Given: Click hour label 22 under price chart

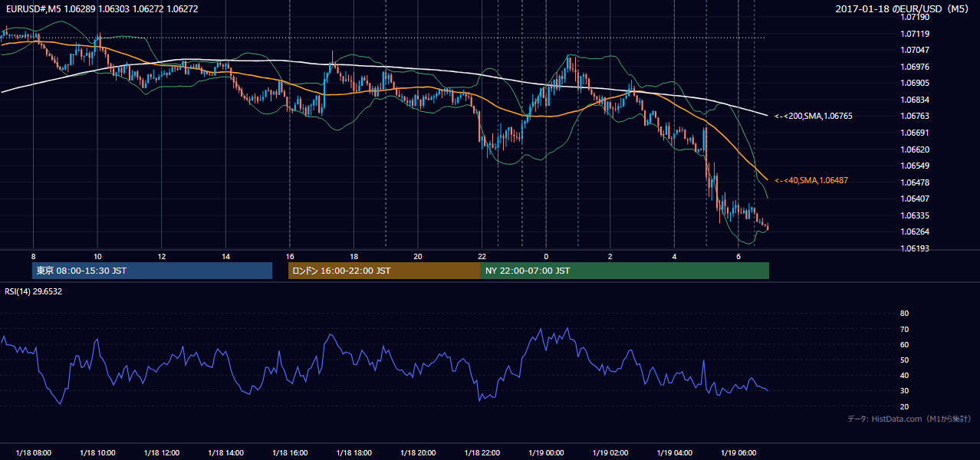Looking at the screenshot, I should (x=482, y=256).
